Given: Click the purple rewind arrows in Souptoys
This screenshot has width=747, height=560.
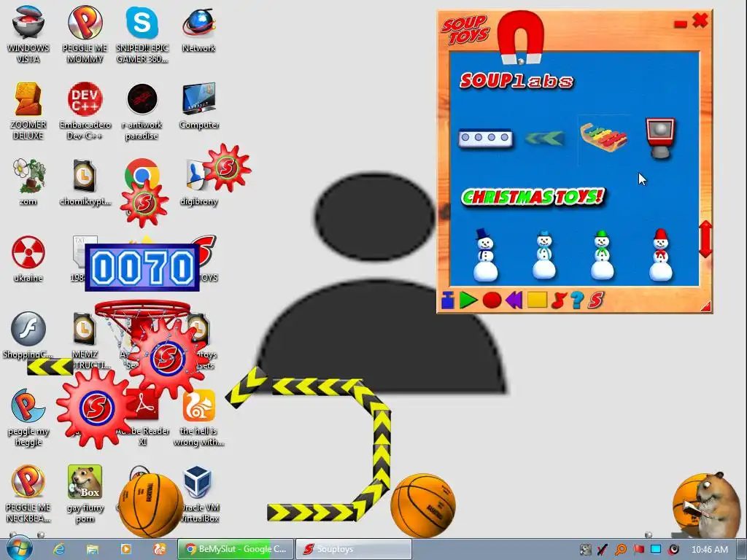Looking at the screenshot, I should [x=514, y=300].
